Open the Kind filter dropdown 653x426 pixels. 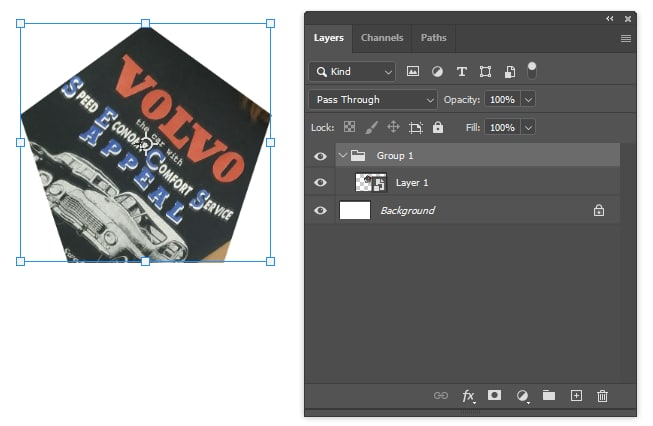click(x=352, y=72)
